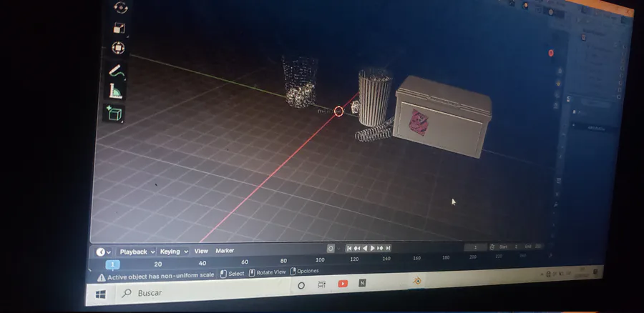Image resolution: width=644 pixels, height=313 pixels.
Task: Open the YouTube taskbar icon
Action: (343, 284)
